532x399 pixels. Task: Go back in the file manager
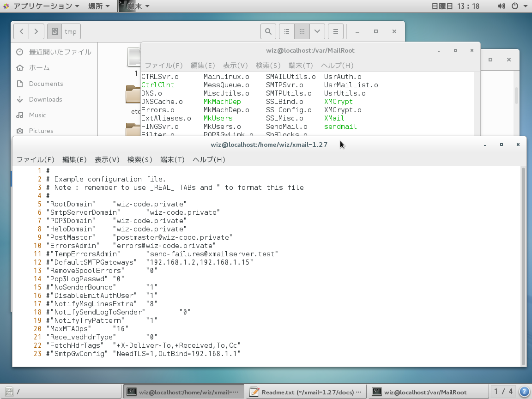pyautogui.click(x=21, y=31)
